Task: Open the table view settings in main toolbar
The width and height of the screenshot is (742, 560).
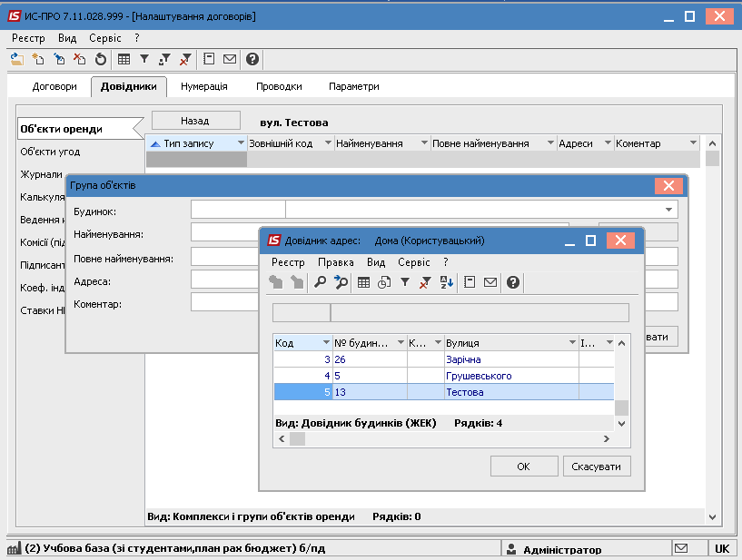Action: pyautogui.click(x=124, y=59)
